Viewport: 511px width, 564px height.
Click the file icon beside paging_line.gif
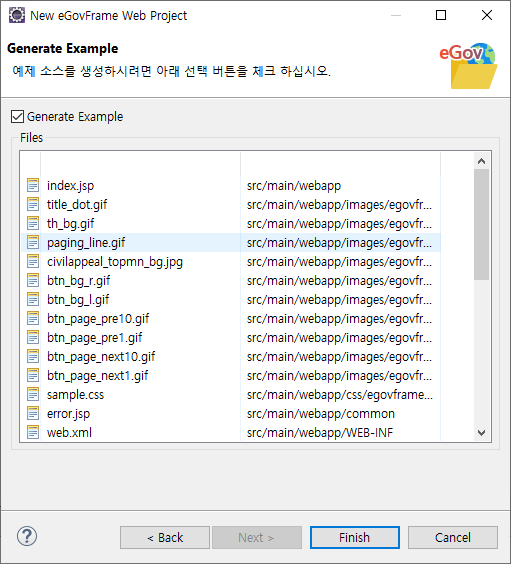(33, 243)
